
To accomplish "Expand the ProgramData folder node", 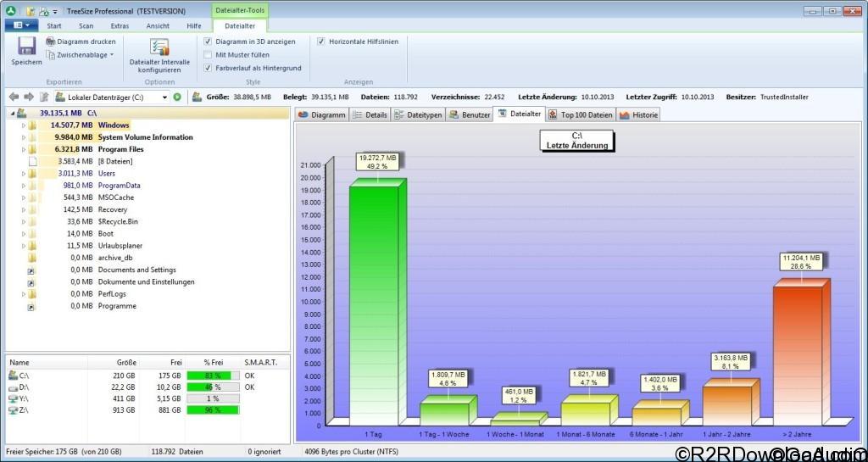I will (x=23, y=186).
